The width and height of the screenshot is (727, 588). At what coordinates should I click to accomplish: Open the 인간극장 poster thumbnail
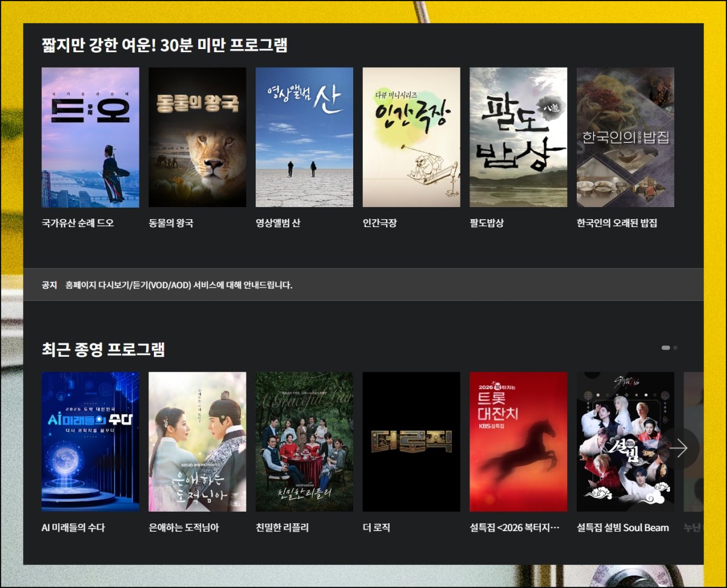(411, 137)
